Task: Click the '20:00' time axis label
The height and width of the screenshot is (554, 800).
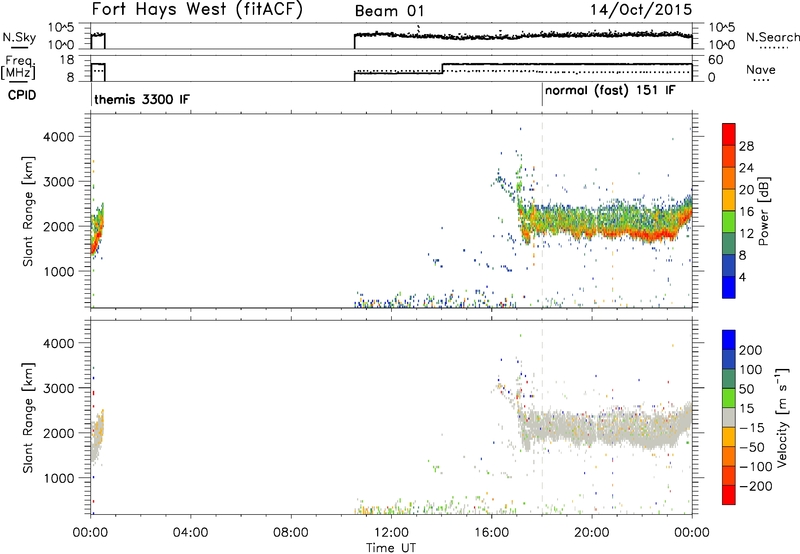Action: point(592,533)
